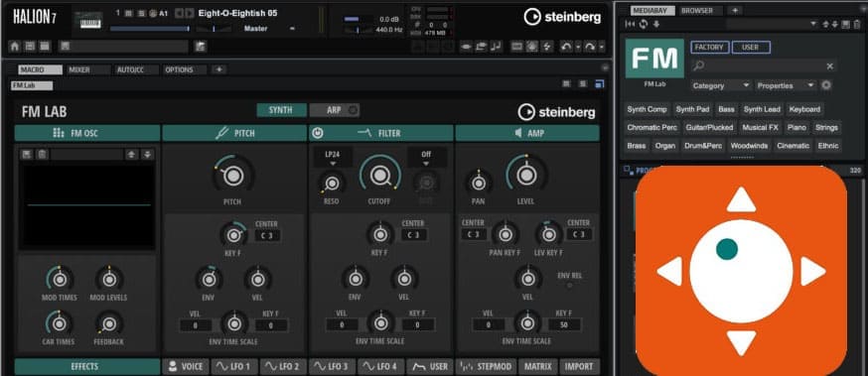Click the lightning bolt icon in the toolbar
Image resolution: width=868 pixels, height=376 pixels.
(x=546, y=47)
